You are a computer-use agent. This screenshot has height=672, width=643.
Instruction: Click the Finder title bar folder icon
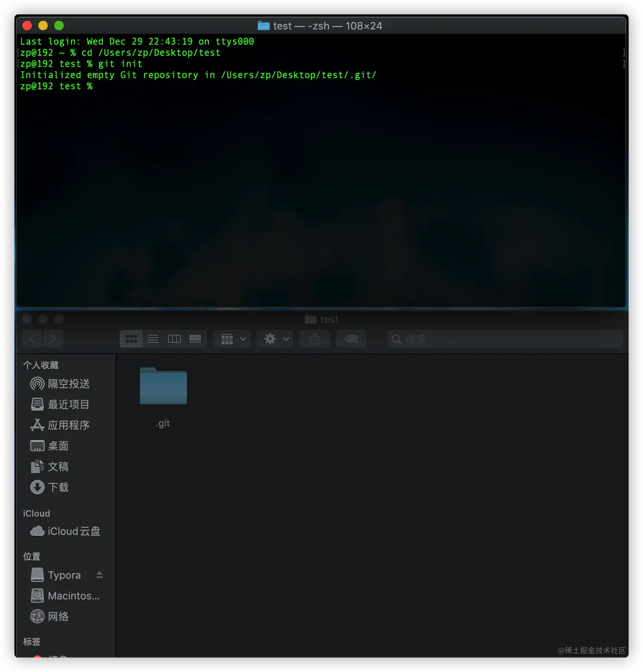pyautogui.click(x=311, y=319)
